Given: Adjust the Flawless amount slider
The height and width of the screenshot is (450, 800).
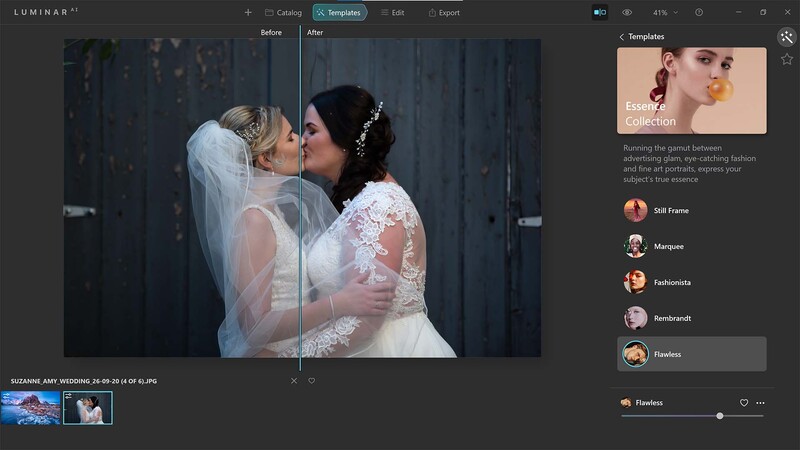Looking at the screenshot, I should (x=692, y=416).
